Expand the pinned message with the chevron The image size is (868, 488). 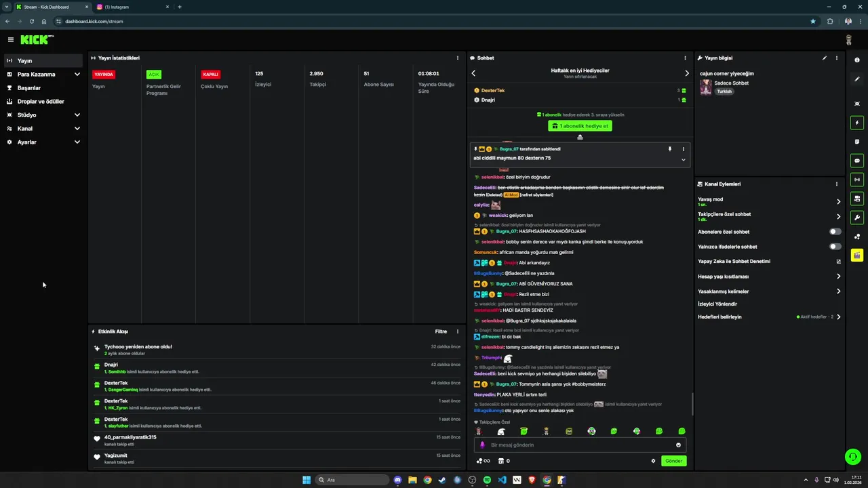click(x=683, y=160)
